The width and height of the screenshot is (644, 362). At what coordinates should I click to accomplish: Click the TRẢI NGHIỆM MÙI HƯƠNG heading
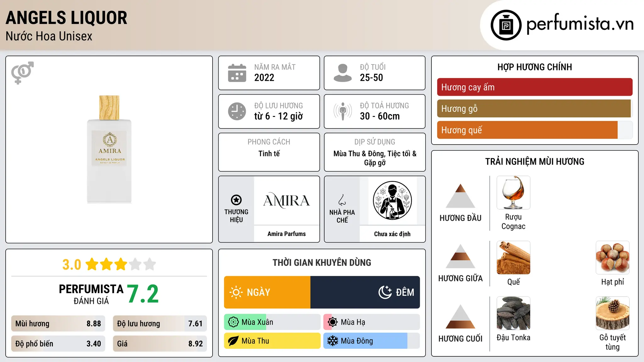tap(535, 162)
